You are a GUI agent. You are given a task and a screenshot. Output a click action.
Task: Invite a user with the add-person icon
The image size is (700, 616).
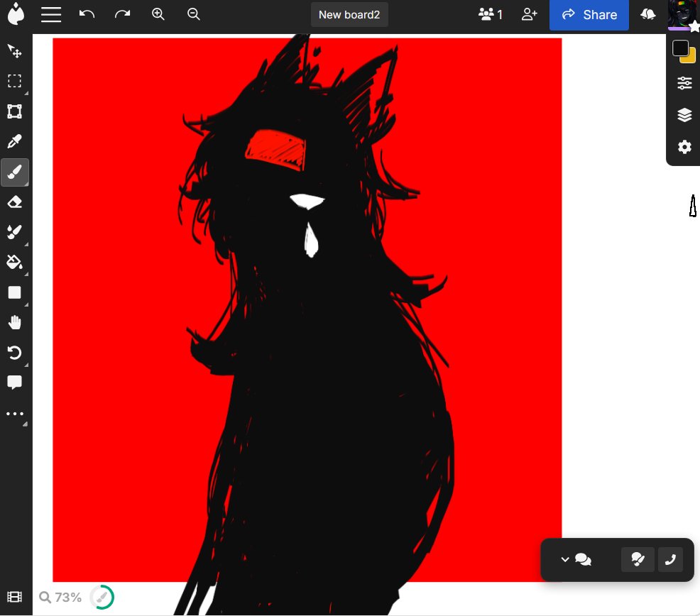530,15
